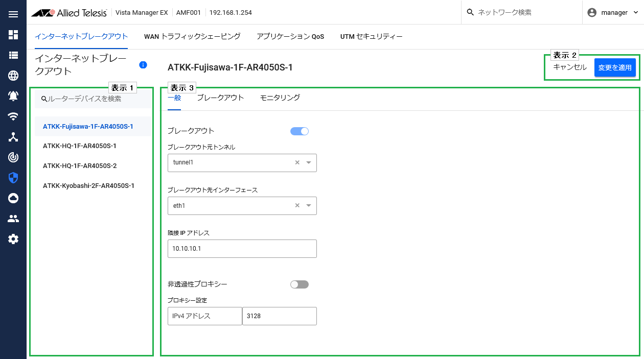Open the system settings gear icon

point(13,239)
